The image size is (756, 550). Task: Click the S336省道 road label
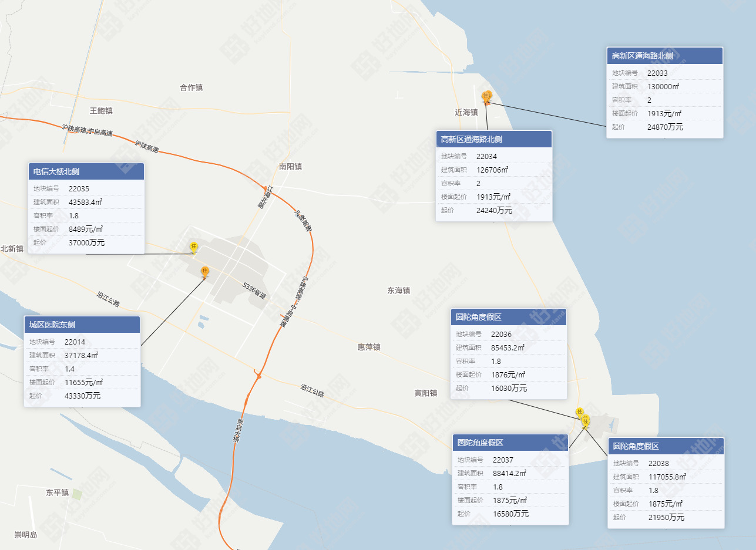tap(254, 289)
